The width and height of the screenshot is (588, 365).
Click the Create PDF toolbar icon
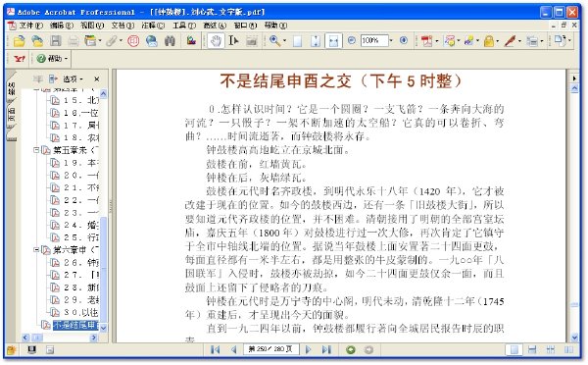426,40
